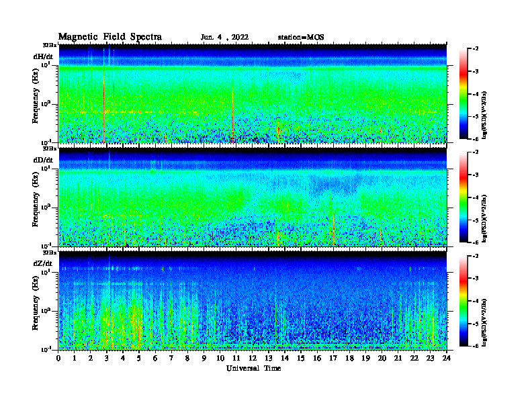Click the '-5' tick on the dZ/dt color scale
Viewport: 532px width, 411px height.
tap(476, 324)
